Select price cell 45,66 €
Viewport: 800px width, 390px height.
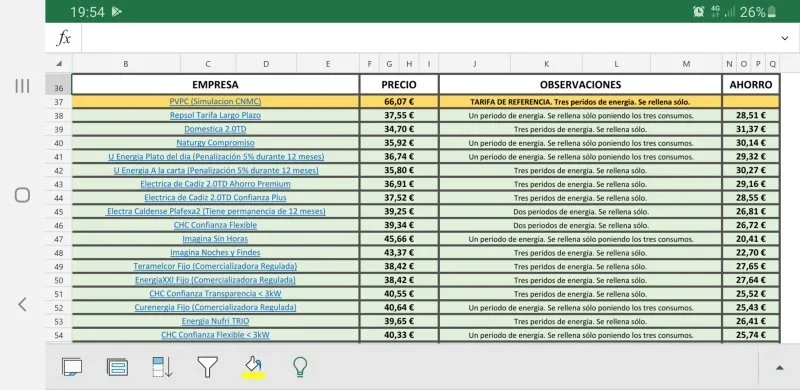click(x=399, y=239)
